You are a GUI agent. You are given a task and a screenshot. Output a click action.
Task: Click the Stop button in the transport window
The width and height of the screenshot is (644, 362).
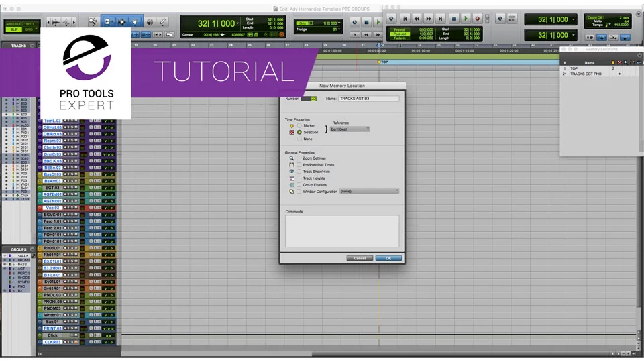click(453, 19)
